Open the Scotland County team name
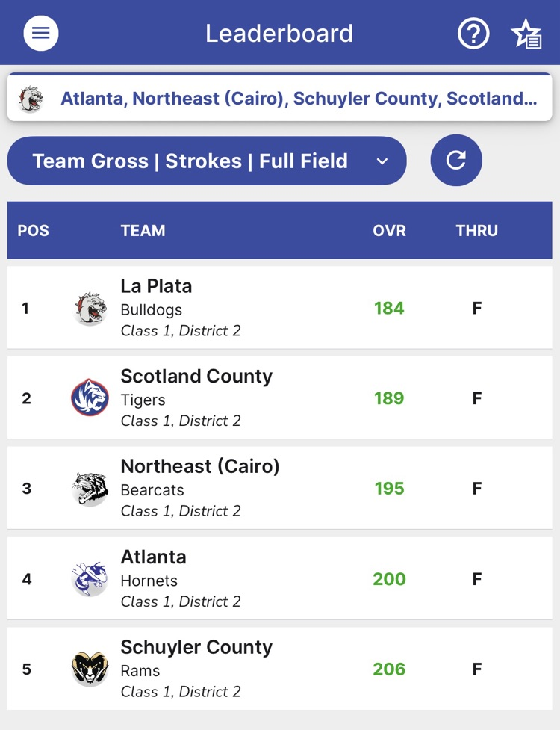This screenshot has height=730, width=560. [x=196, y=376]
